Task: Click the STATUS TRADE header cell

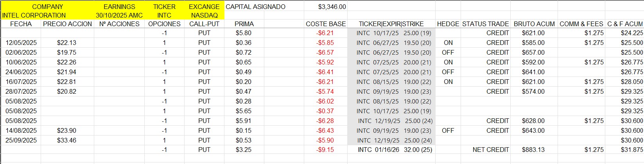Action: click(486, 24)
